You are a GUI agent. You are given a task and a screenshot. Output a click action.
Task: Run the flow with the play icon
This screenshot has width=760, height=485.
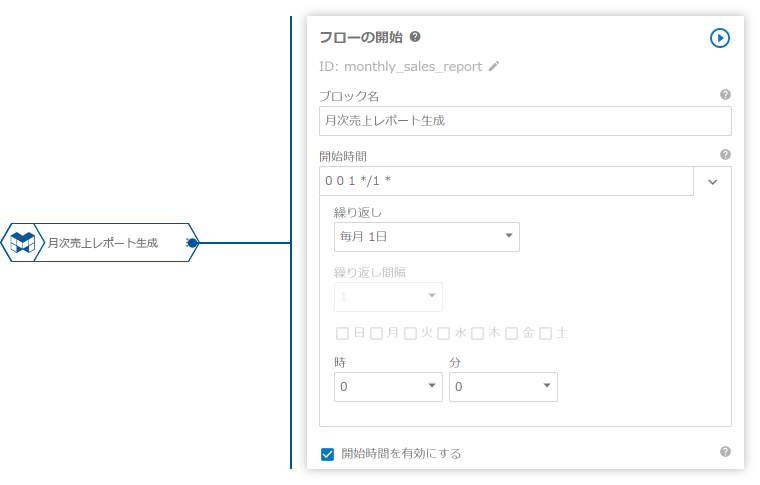click(720, 38)
